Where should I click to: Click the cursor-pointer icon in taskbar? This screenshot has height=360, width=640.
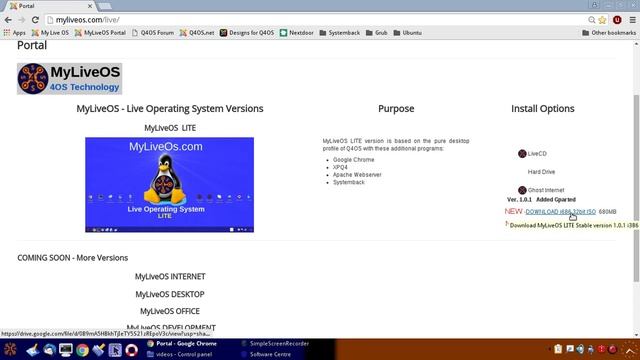tap(115, 350)
